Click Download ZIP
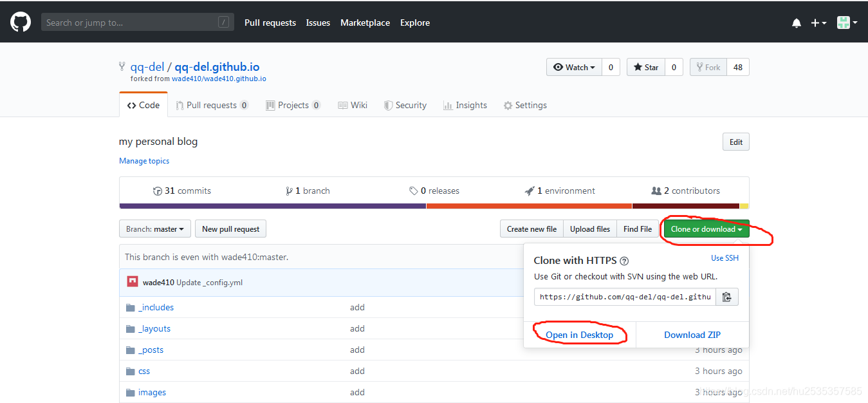Screen dimensions: 868x403 (692, 335)
